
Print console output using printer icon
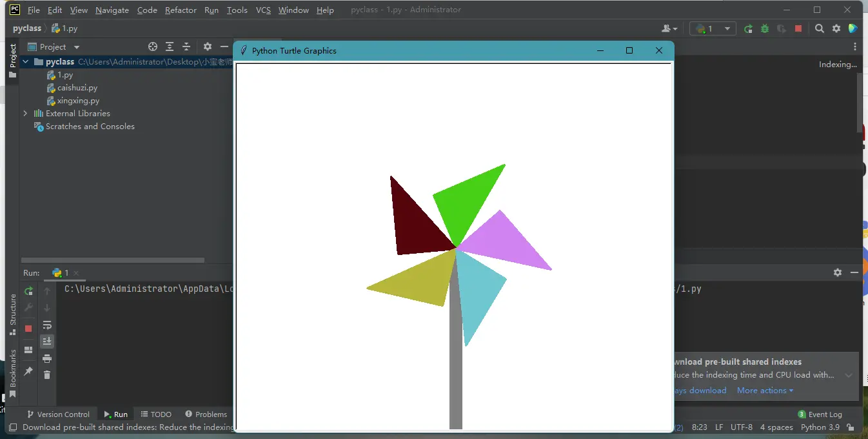[x=47, y=360]
